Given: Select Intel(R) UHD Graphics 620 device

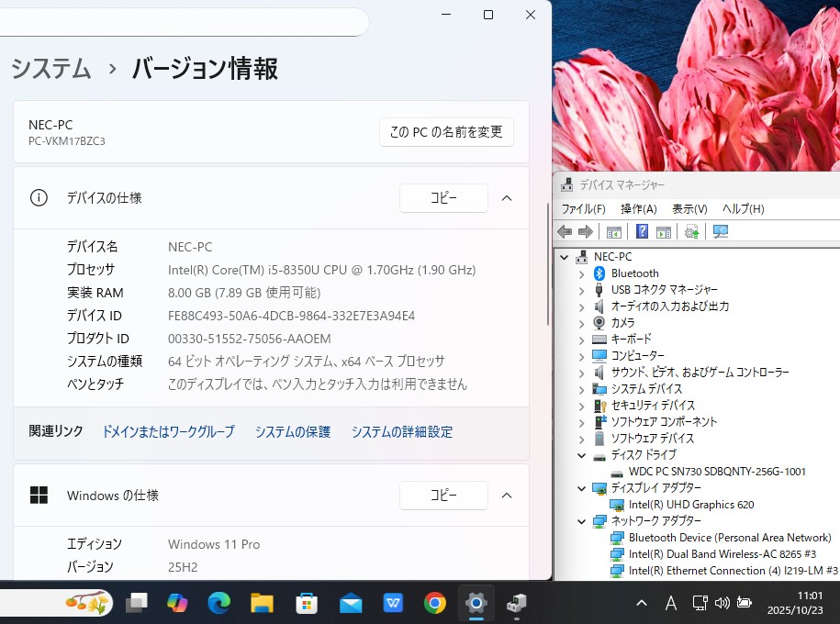Looking at the screenshot, I should point(691,505).
